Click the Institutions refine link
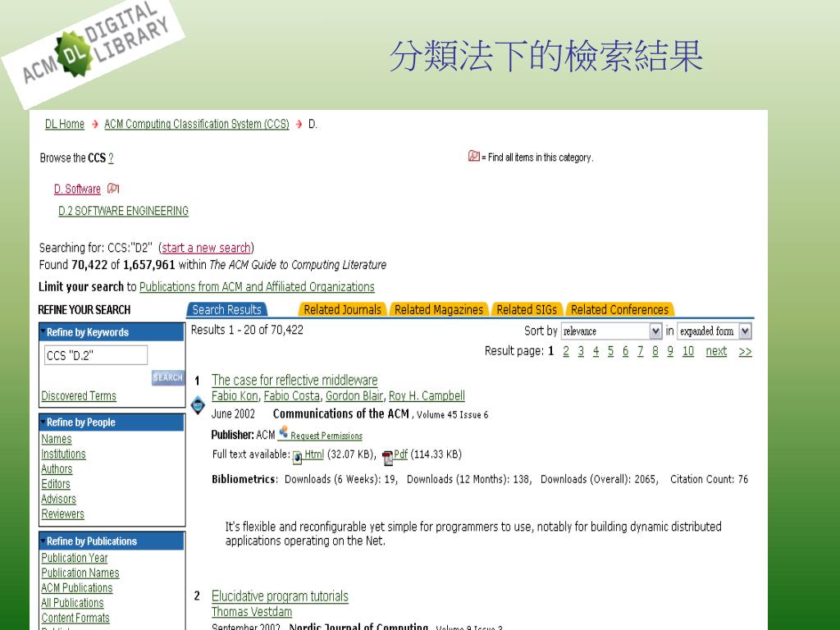Viewport: 840px width, 630px height. 63,454
